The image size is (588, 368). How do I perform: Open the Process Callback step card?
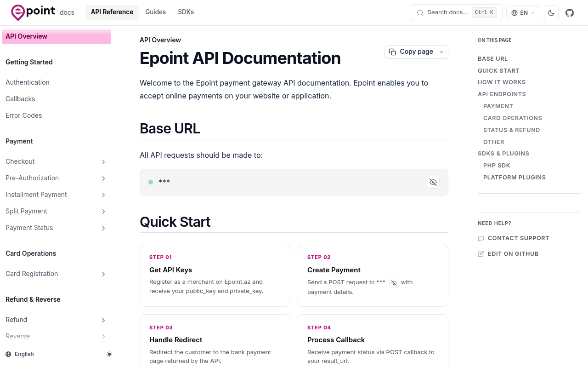[x=373, y=341]
